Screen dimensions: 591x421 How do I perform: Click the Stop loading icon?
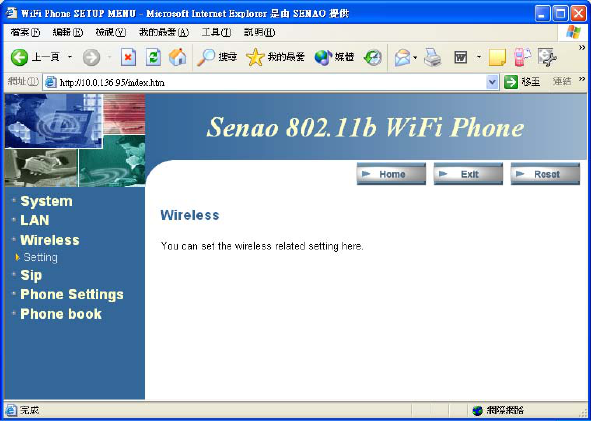[128, 58]
